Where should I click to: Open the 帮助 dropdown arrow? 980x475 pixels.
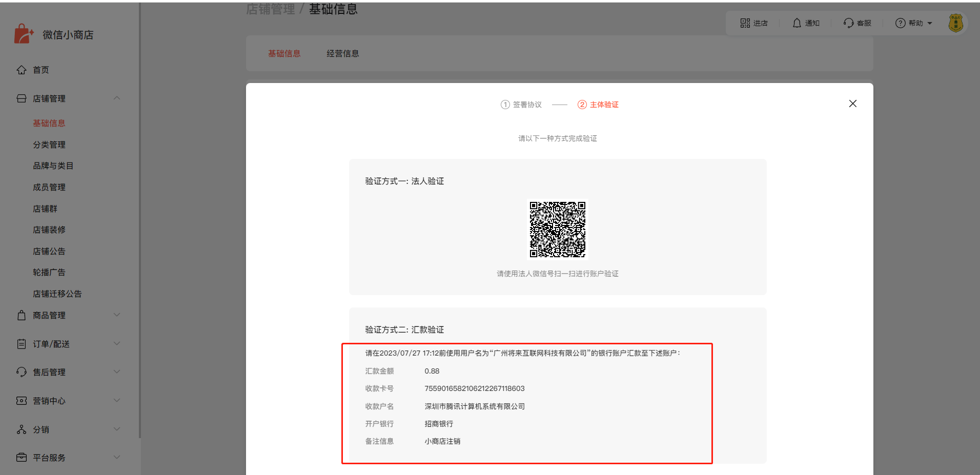[930, 24]
